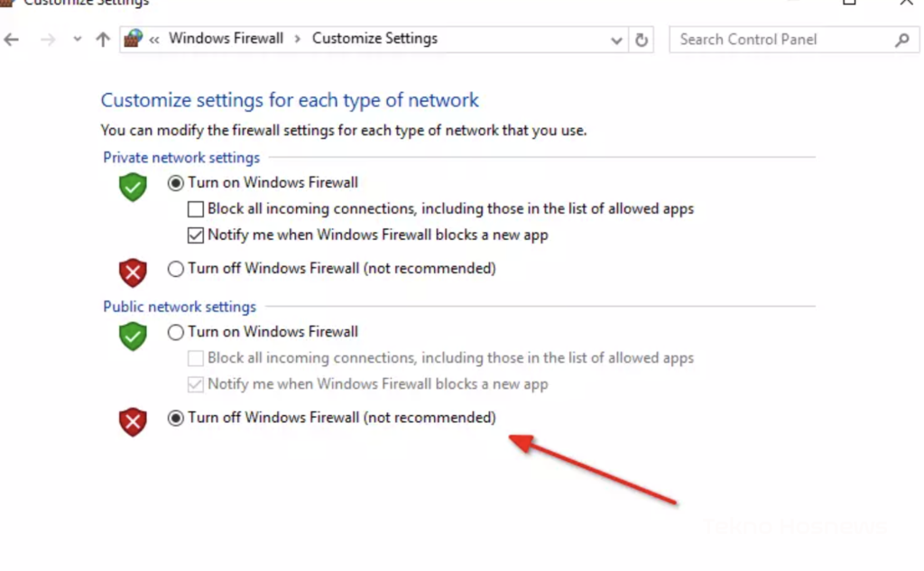924x571 pixels.
Task: Click the red shield under Public network
Action: (x=133, y=421)
